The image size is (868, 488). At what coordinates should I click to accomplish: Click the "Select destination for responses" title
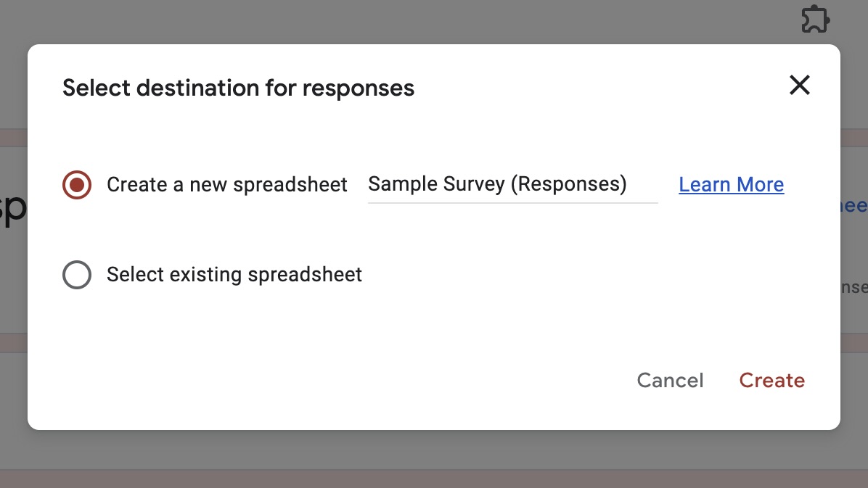coord(238,88)
